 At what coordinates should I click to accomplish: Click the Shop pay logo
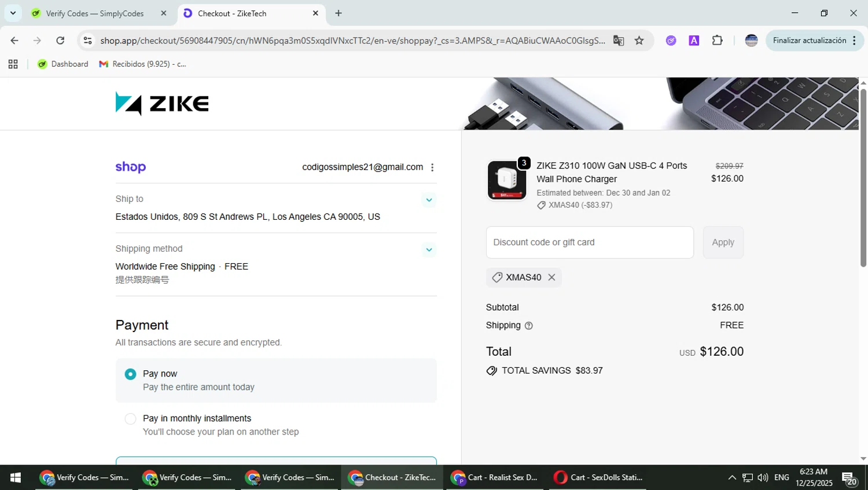pos(131,167)
